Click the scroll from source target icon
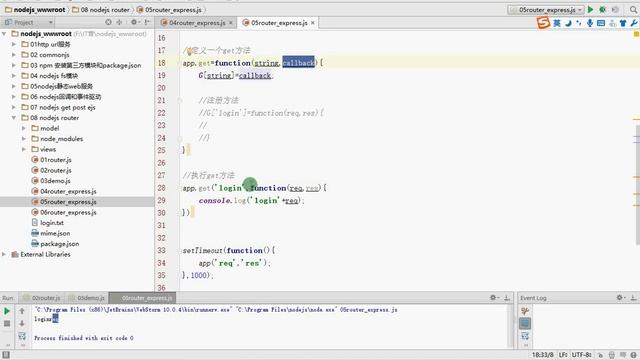Viewport: 640px width, 360px height. click(x=108, y=22)
